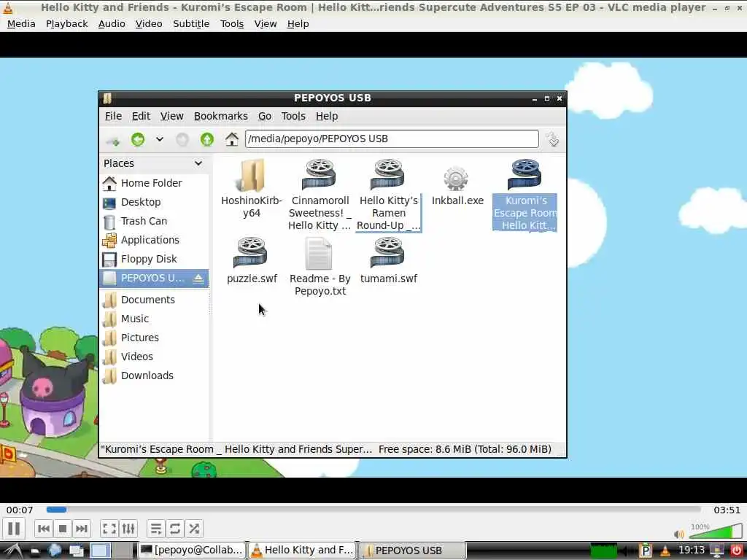Image resolution: width=747 pixels, height=560 pixels.
Task: Toggle VLC random shuffle
Action: 194,529
